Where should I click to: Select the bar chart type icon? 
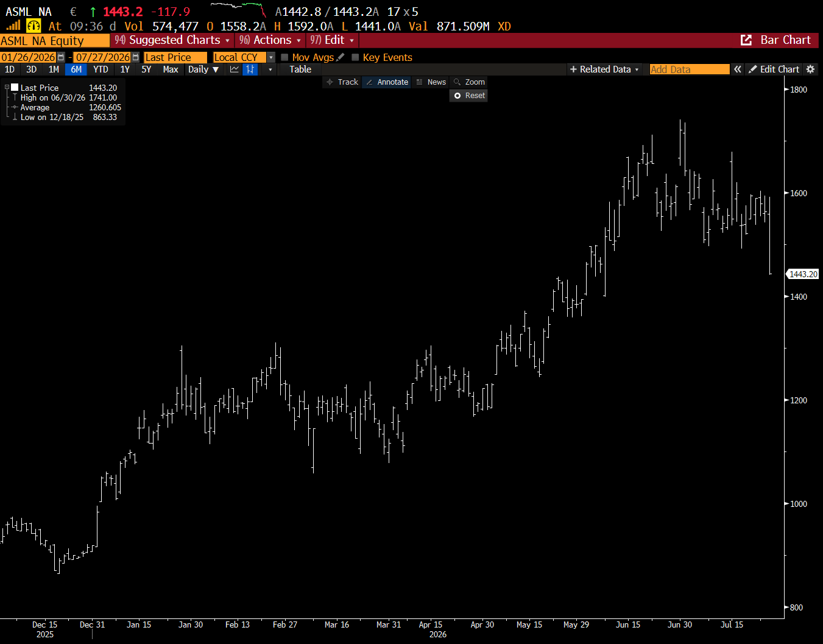250,69
